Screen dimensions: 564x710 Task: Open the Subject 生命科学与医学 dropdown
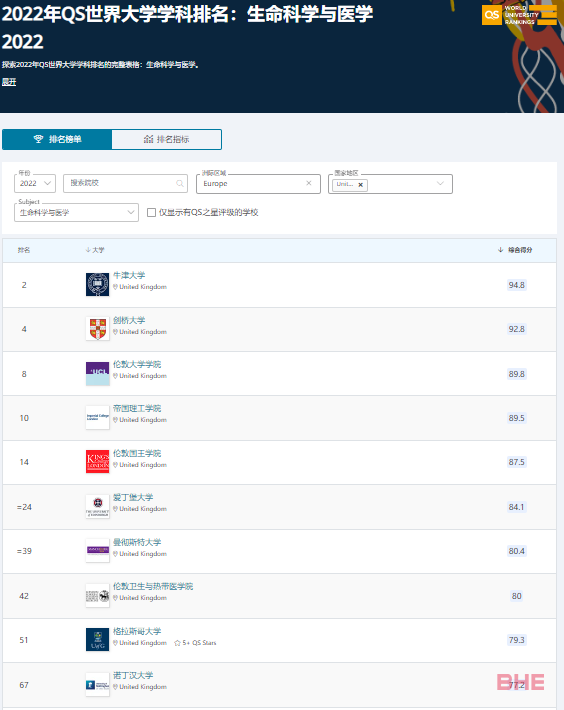click(76, 212)
